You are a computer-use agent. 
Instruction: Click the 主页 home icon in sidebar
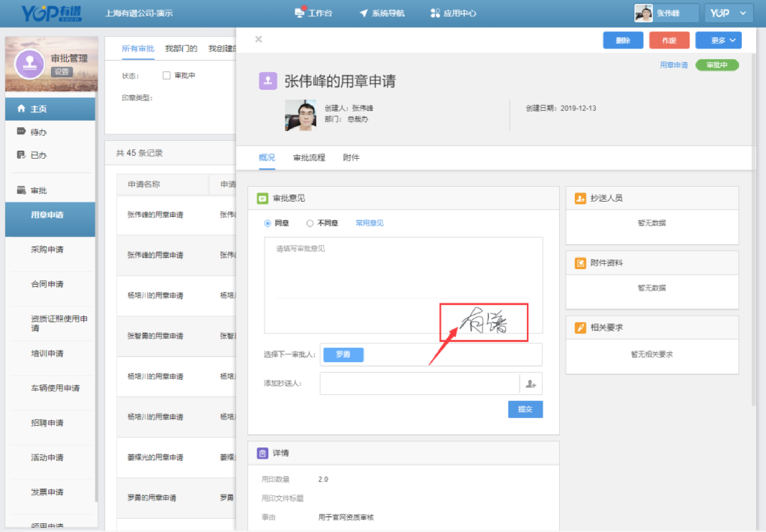(21, 109)
